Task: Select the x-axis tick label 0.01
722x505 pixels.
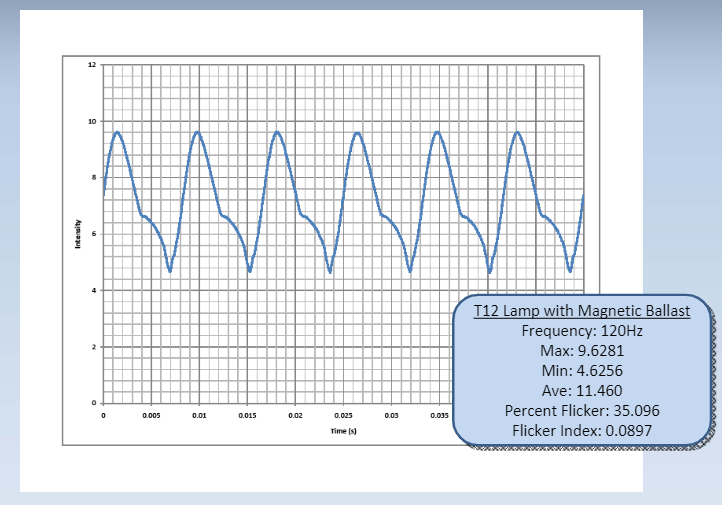Action: [199, 415]
